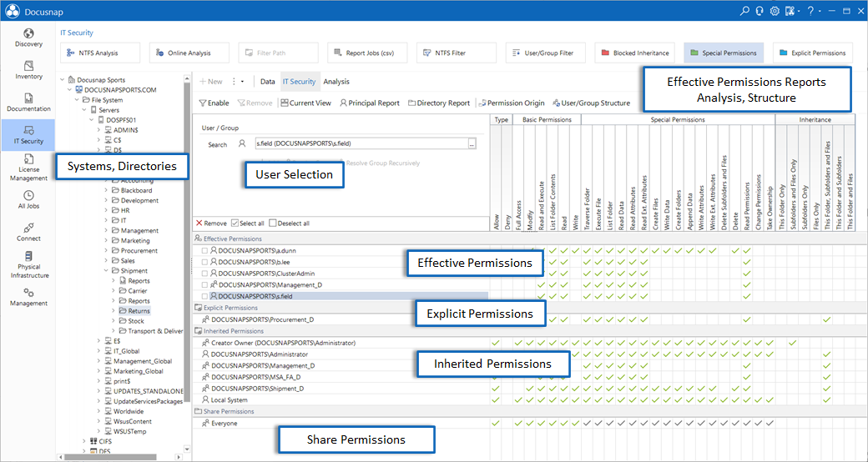Open All Jobs in sidebar

coord(28,200)
